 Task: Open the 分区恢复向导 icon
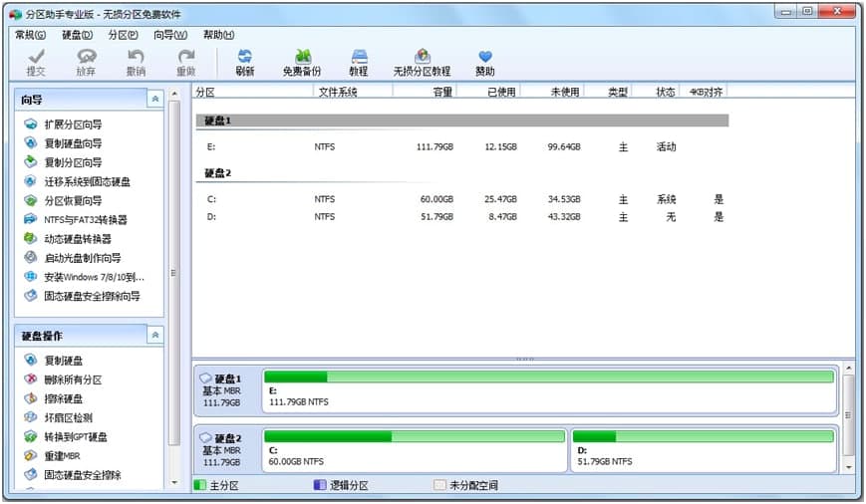pos(30,200)
